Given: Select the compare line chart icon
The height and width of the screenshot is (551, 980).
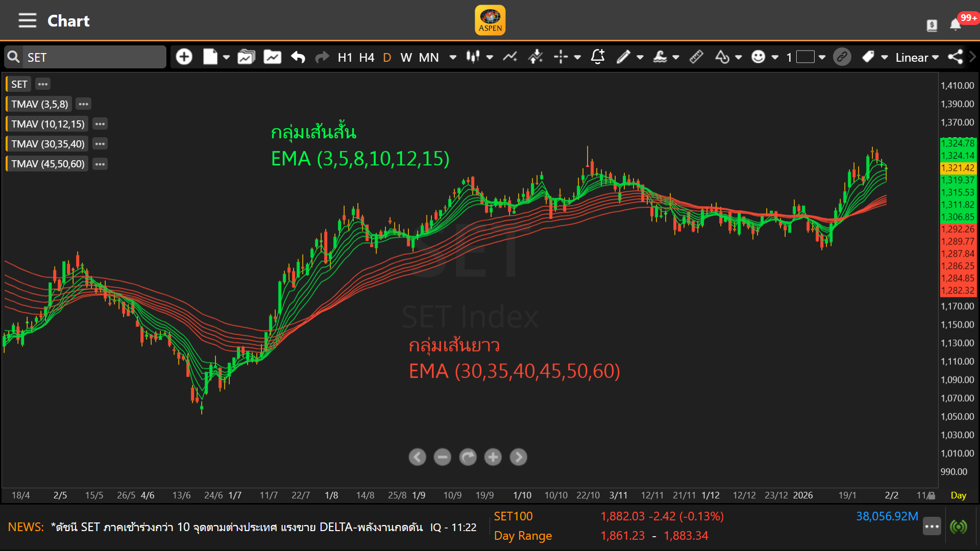Looking at the screenshot, I should [x=509, y=57].
